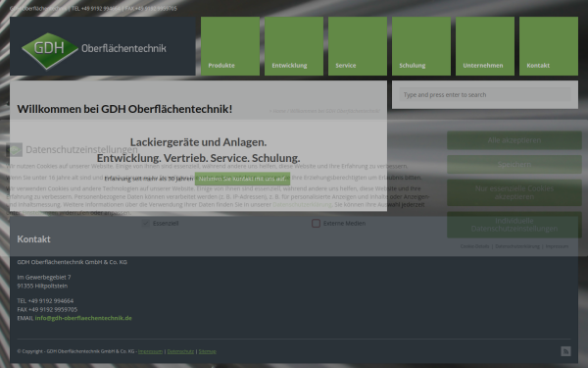Open Cookie-Details link in banner
The image size is (588, 368).
(x=474, y=246)
